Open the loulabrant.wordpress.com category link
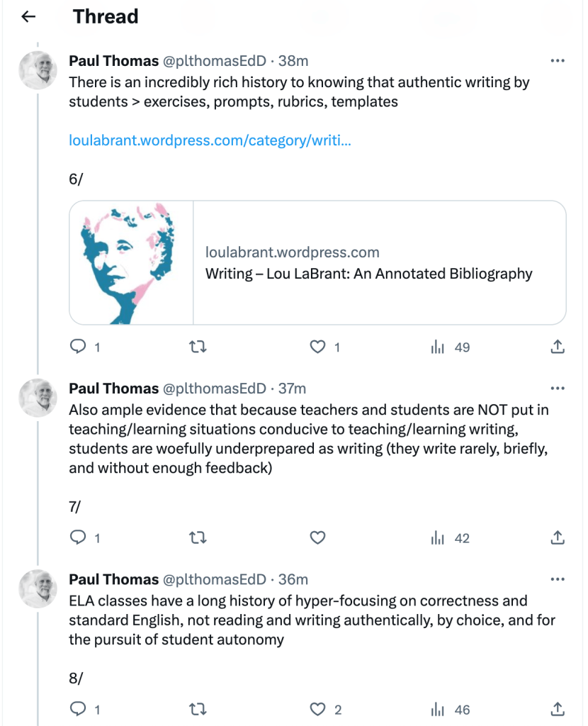Viewport: 588px width, 726px height. (x=210, y=140)
